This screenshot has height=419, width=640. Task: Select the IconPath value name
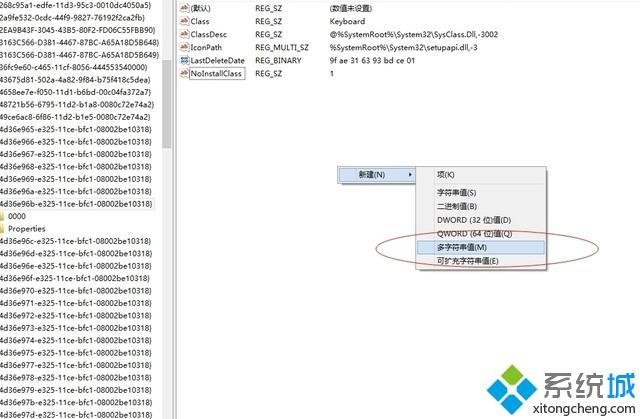(x=206, y=47)
